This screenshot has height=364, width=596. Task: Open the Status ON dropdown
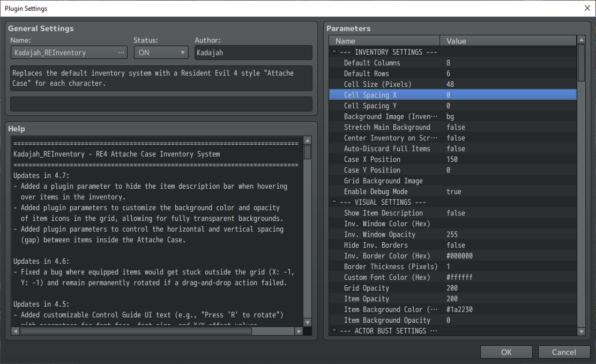pyautogui.click(x=161, y=53)
